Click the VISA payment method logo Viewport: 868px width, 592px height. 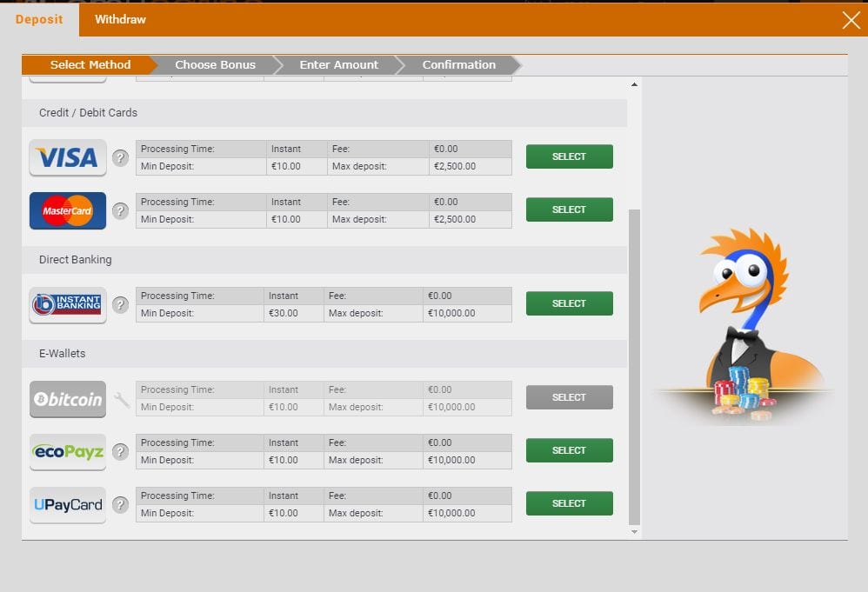coord(67,156)
